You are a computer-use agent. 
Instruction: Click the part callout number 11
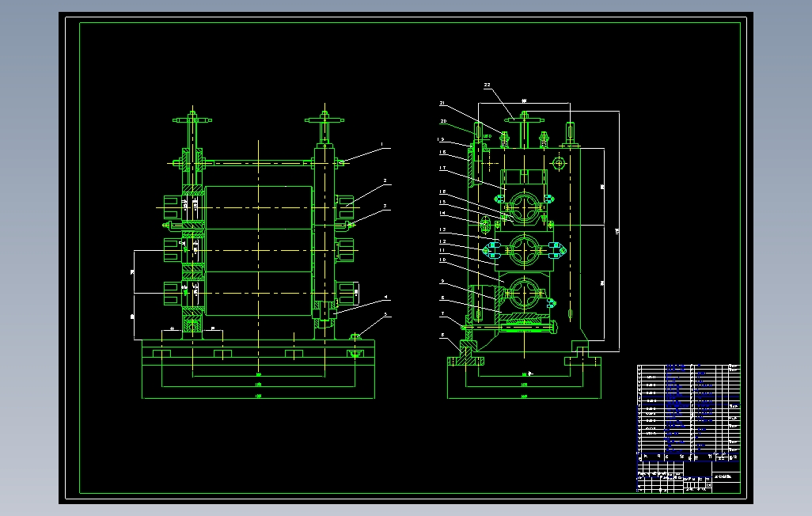pyautogui.click(x=442, y=250)
